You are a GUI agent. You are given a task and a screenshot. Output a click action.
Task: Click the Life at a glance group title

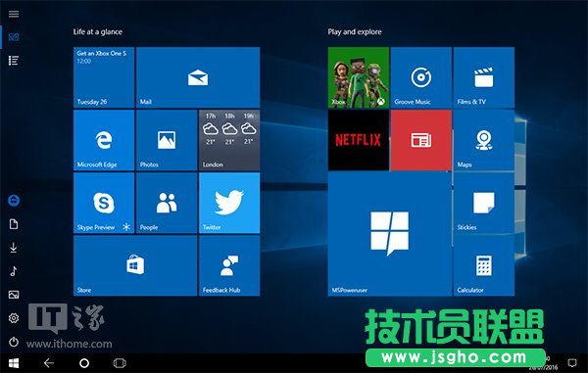98,32
